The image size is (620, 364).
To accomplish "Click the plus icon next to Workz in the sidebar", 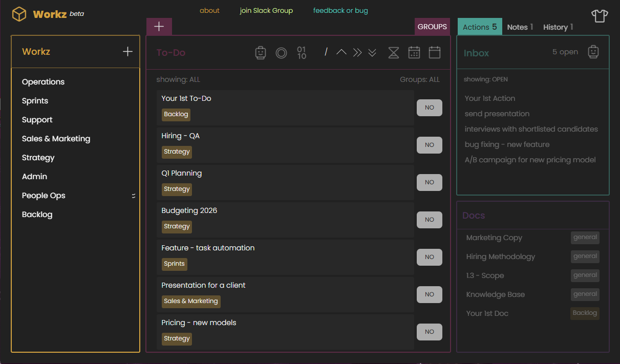I will (127, 51).
